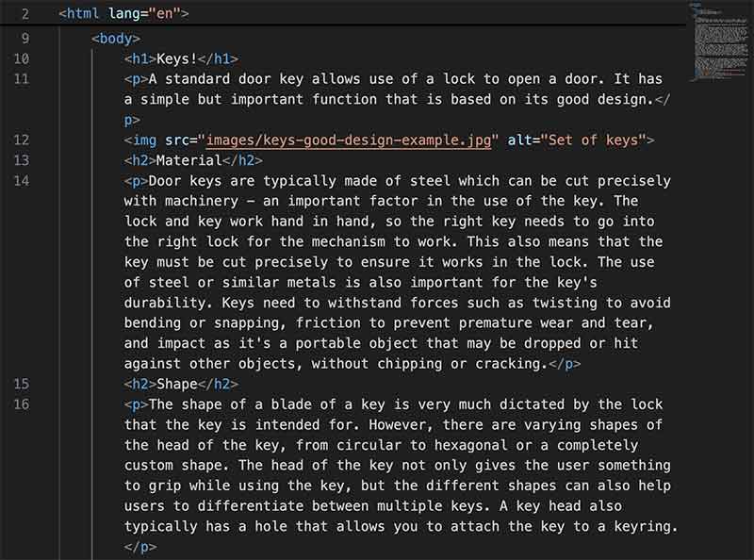Place cursor in the "Shape" heading text
Image resolution: width=754 pixels, height=560 pixels.
[180, 384]
